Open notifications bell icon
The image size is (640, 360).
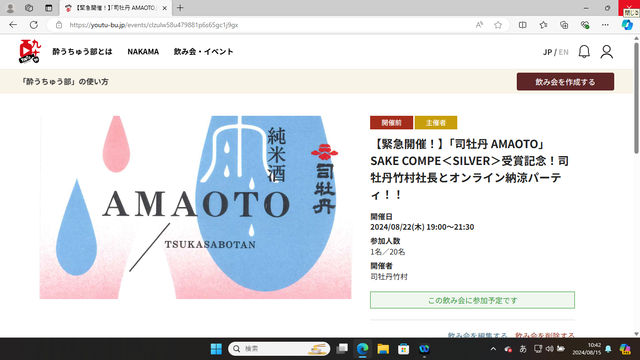(x=584, y=52)
